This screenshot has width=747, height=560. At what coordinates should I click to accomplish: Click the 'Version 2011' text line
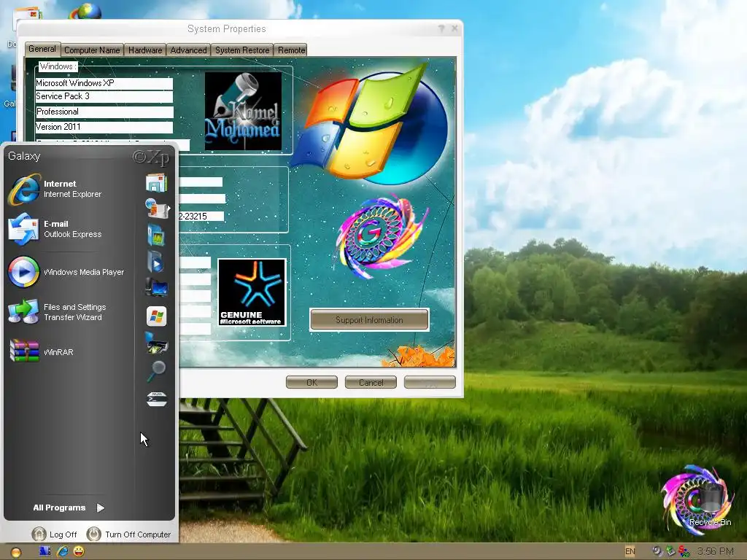[x=104, y=127]
